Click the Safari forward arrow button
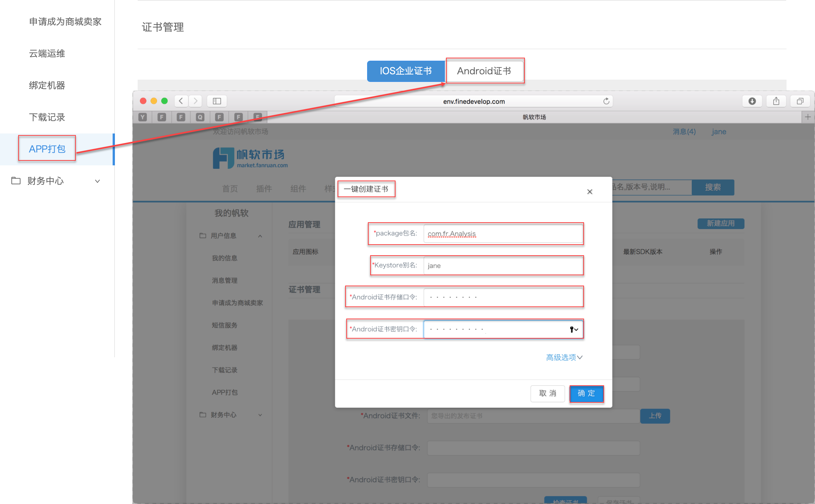This screenshot has width=815, height=504. click(195, 101)
